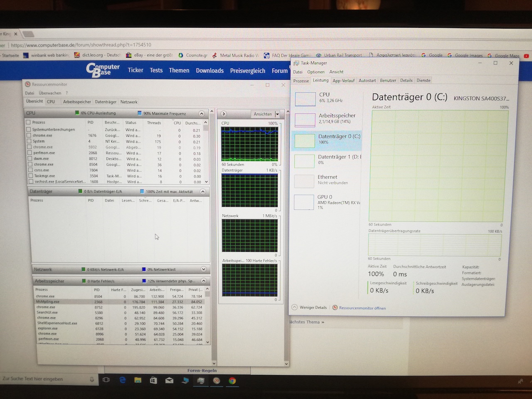This screenshot has width=532, height=399.
Task: Switch to Dienste tab
Action: coord(424,80)
